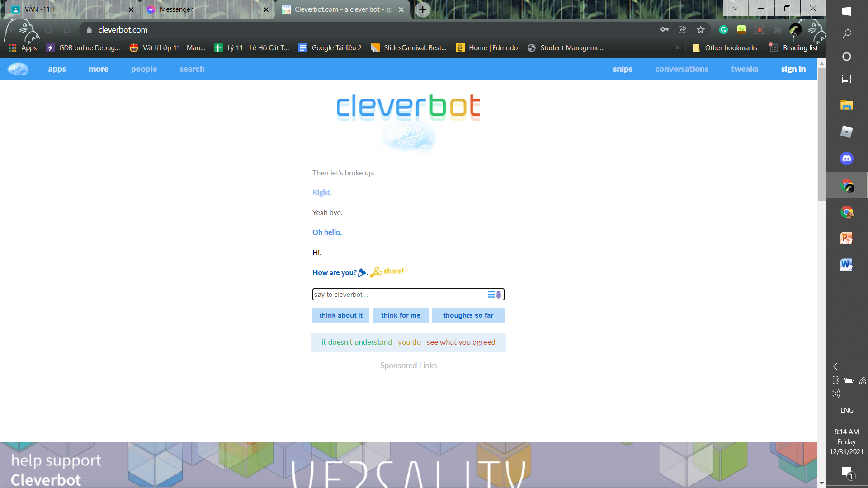Viewport: 868px width, 488px height.
Task: Click it doesn't understand link
Action: click(357, 342)
